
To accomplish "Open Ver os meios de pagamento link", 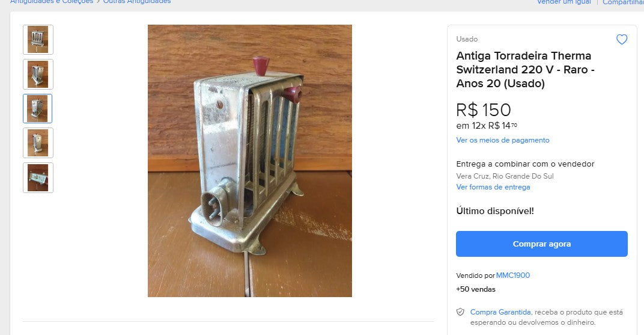I will click(x=503, y=140).
